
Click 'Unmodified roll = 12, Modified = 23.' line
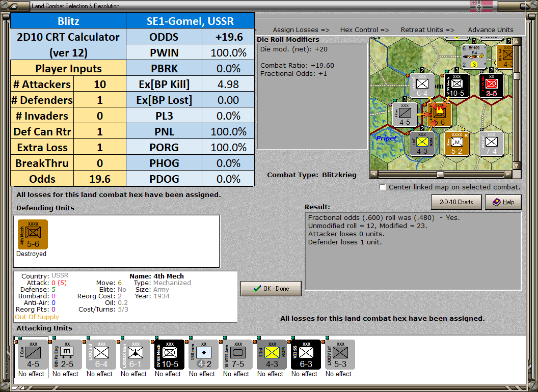(x=367, y=226)
